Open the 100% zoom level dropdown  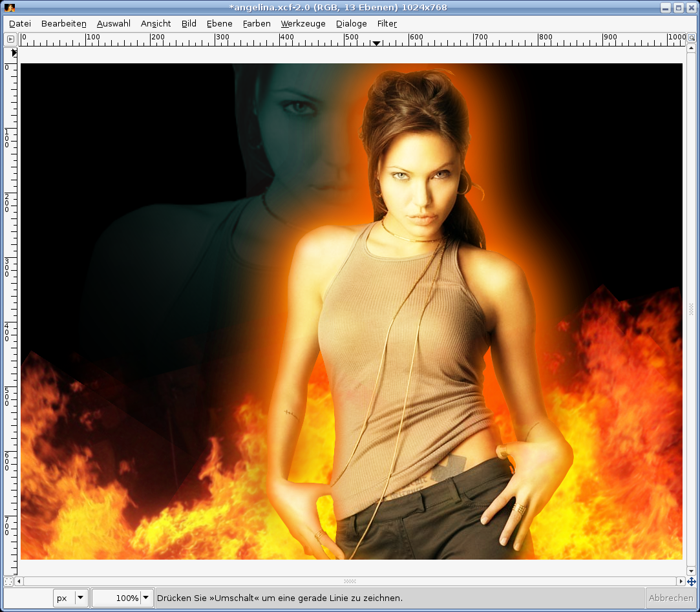146,598
